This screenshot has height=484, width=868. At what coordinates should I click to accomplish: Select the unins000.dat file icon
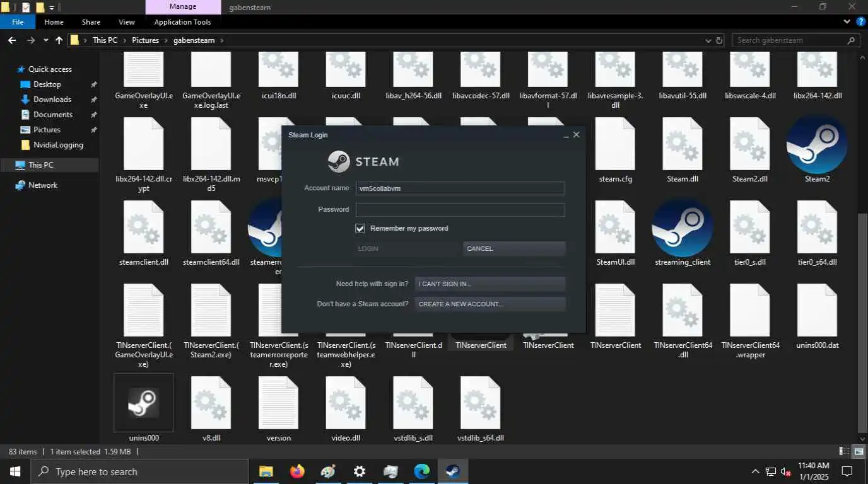817,311
